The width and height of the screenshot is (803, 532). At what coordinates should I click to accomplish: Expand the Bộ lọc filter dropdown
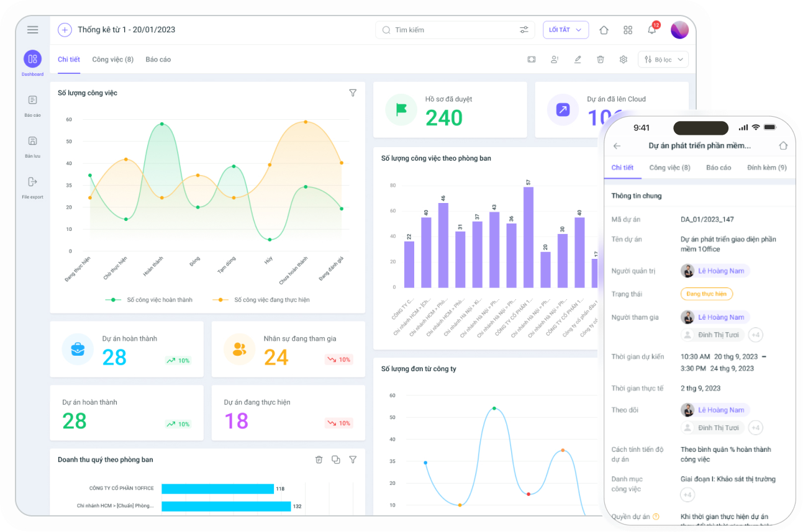pos(663,60)
